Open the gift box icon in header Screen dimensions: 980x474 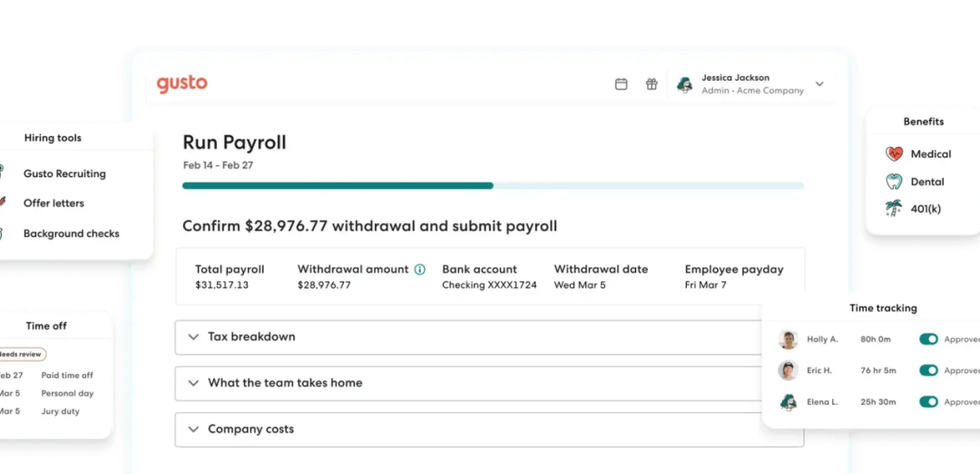(652, 84)
